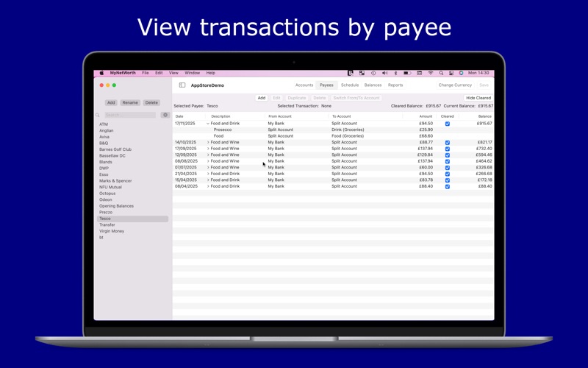588x368 pixels.
Task: Uncheck Cleared for 17/11/2025 transaction
Action: [448, 124]
